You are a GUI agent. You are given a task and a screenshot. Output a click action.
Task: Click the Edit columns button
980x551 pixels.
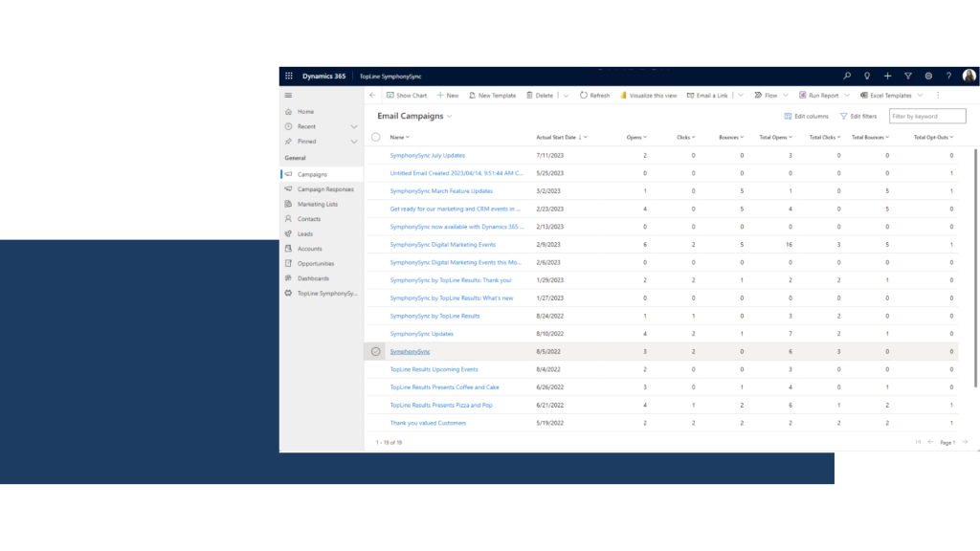tap(806, 116)
